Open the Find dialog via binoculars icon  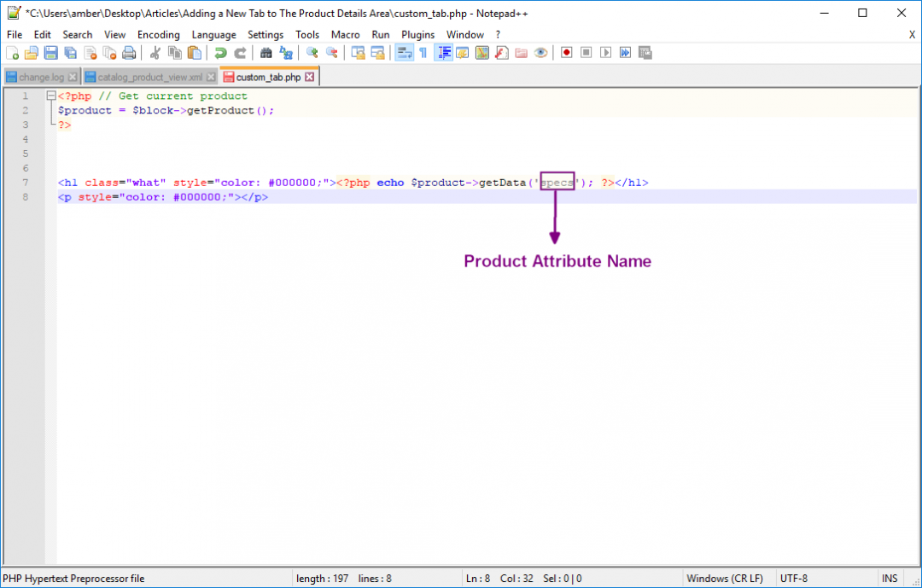[x=266, y=52]
